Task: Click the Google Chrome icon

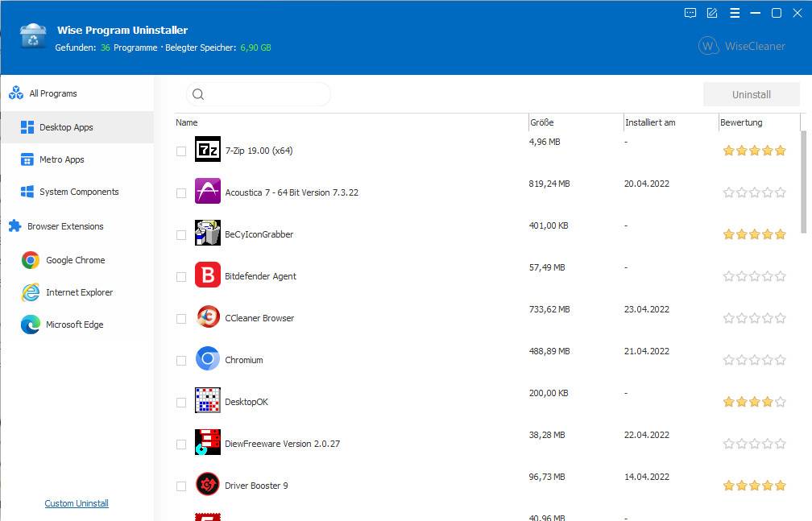Action: tap(31, 260)
